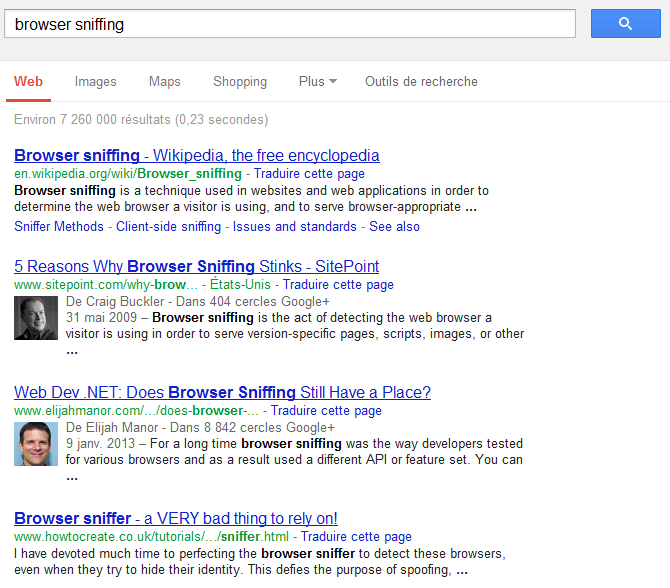
Task: Open the Issues and standards sitelink
Action: tap(294, 226)
